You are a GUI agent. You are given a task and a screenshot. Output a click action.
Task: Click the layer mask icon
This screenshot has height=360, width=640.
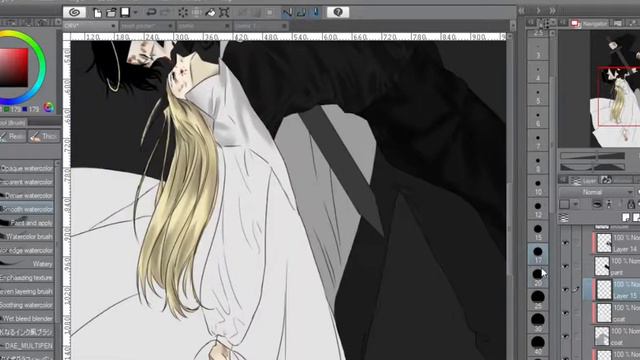[x=597, y=204]
